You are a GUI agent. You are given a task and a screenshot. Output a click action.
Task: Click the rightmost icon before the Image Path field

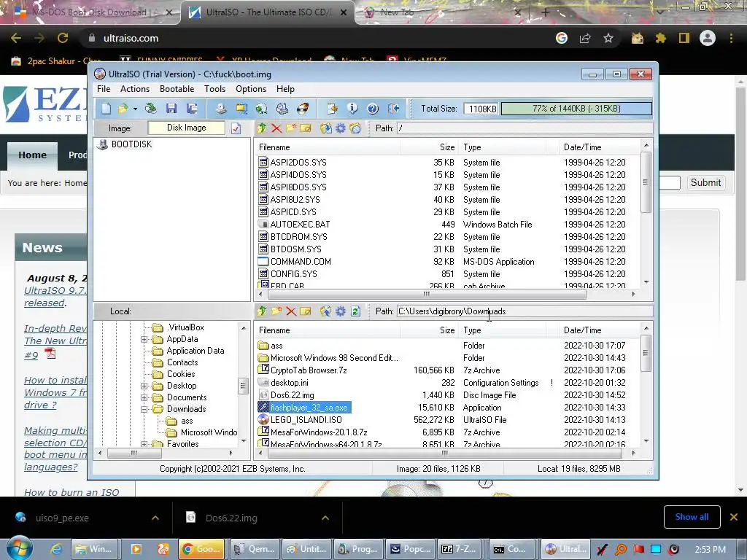pos(355,128)
